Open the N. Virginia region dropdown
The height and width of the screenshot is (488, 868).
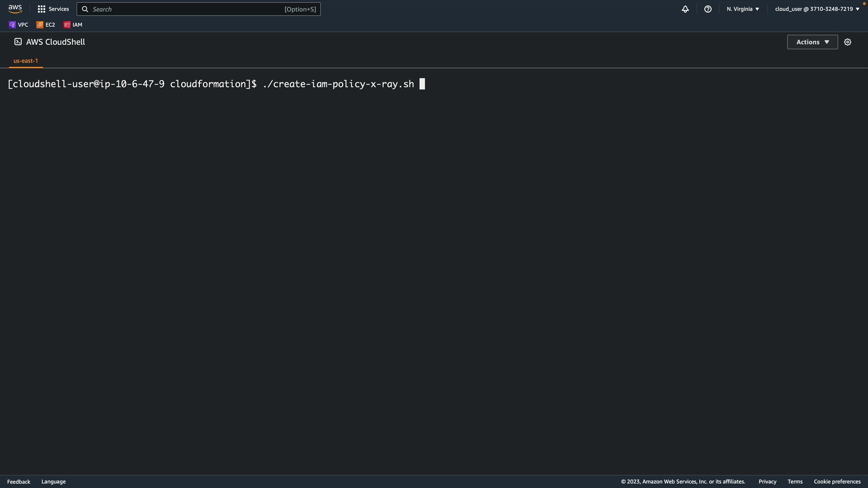point(743,9)
